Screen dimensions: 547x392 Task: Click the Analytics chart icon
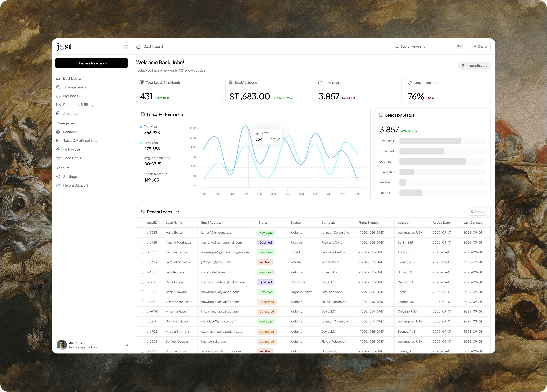click(x=58, y=113)
